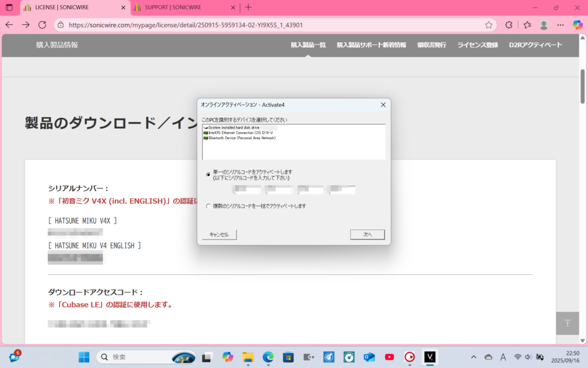Click the Windows Start button

(84, 356)
